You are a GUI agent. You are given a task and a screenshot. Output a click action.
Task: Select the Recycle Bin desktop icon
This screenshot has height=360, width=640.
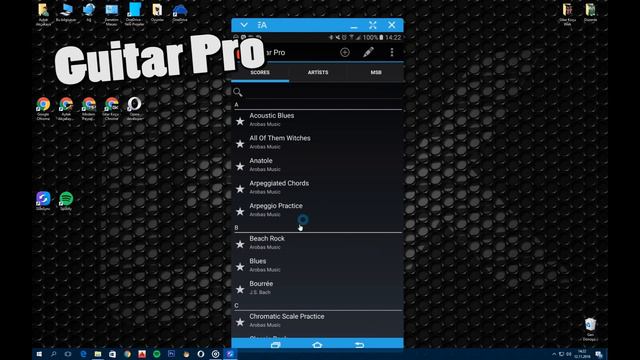point(590,329)
